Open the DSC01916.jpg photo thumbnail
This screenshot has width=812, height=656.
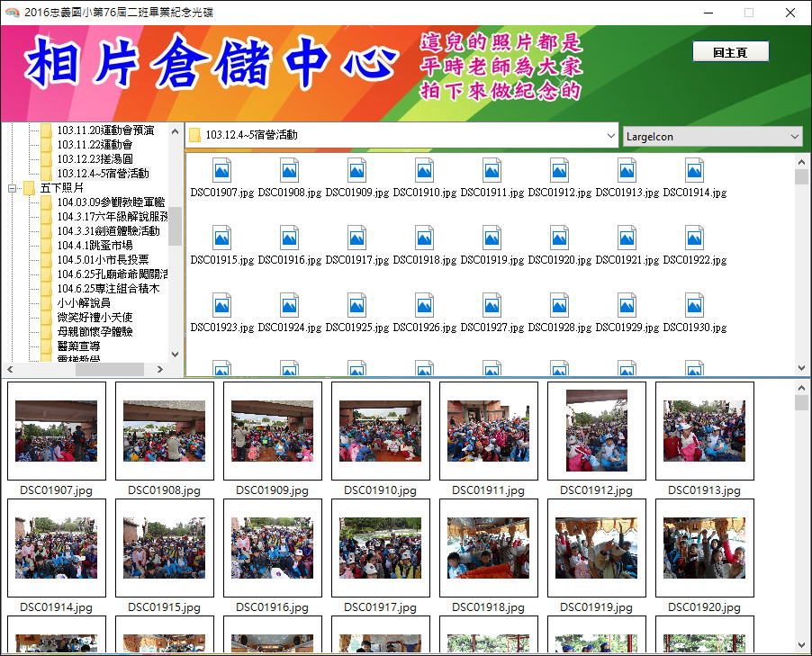(273, 548)
